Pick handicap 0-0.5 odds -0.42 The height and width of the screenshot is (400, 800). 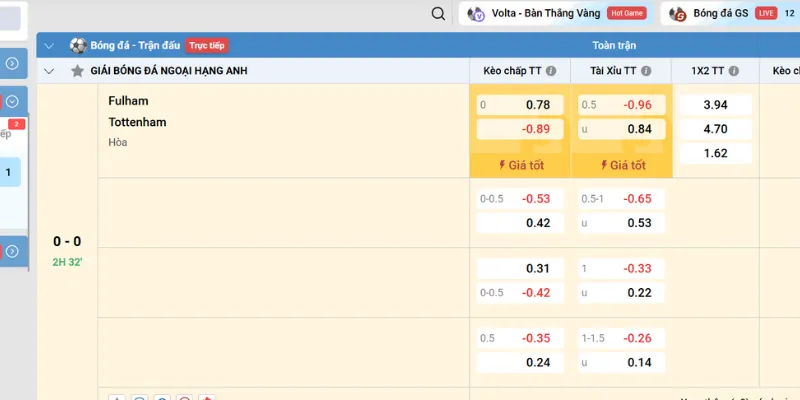pos(520,293)
